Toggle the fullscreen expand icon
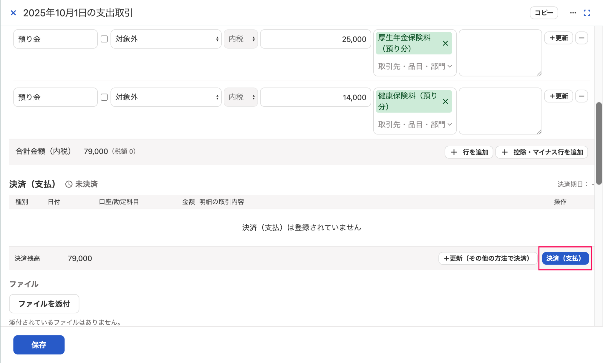Screen dimensions: 603x364 coord(587,13)
